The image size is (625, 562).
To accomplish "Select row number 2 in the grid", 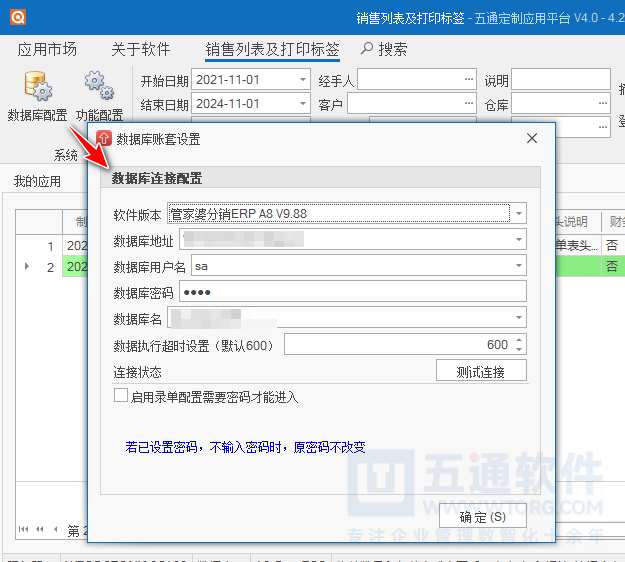I will click(x=50, y=267).
